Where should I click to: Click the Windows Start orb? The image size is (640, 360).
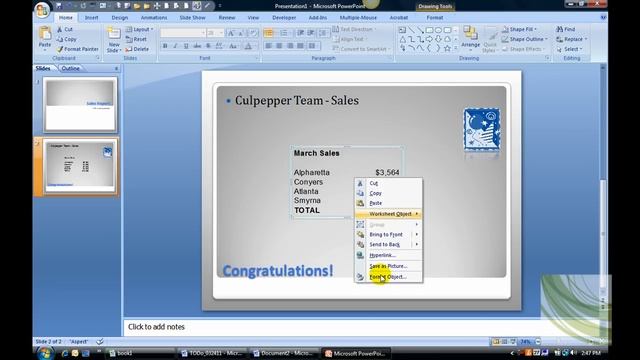click(45, 353)
